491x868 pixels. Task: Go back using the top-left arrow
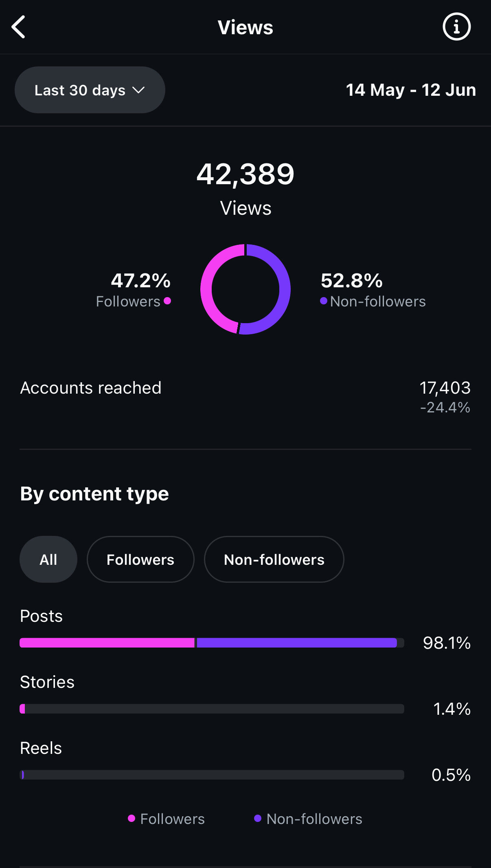point(19,27)
